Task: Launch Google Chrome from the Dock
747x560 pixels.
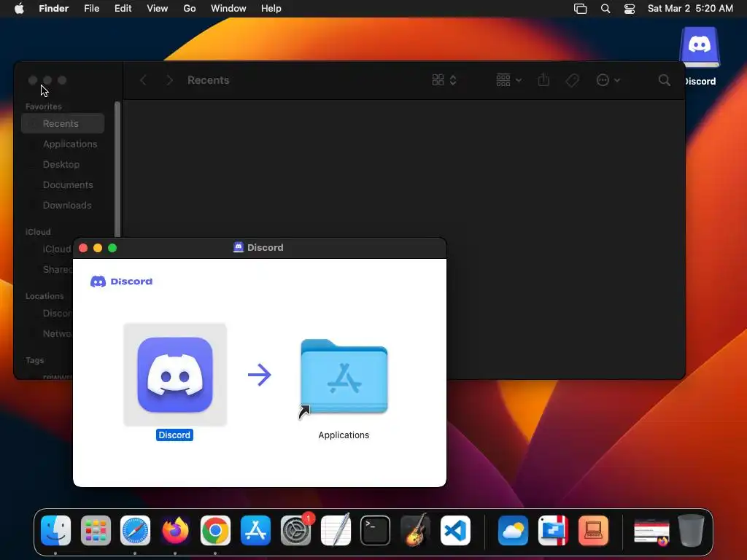Action: 215,531
